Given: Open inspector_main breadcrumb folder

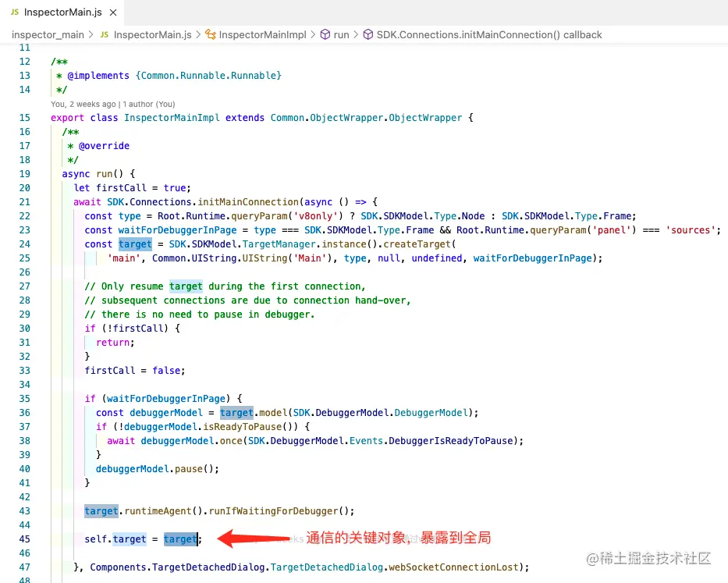Looking at the screenshot, I should pyautogui.click(x=48, y=35).
